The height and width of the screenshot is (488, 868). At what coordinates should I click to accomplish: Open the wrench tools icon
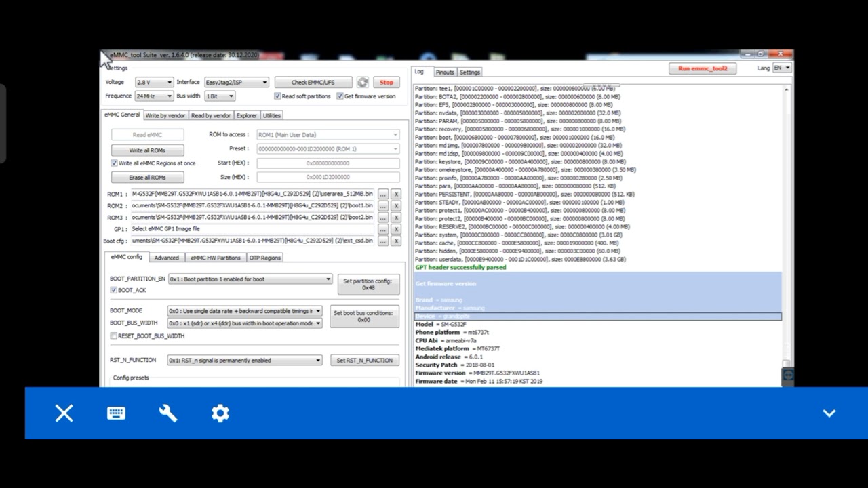(x=168, y=413)
